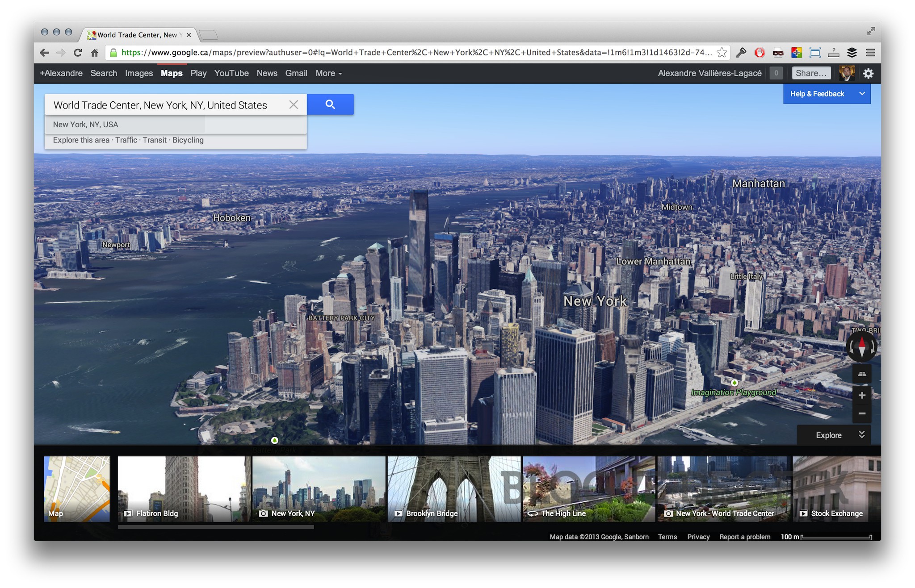This screenshot has height=588, width=915.
Task: Toggle tilt view button below compass
Action: click(862, 374)
